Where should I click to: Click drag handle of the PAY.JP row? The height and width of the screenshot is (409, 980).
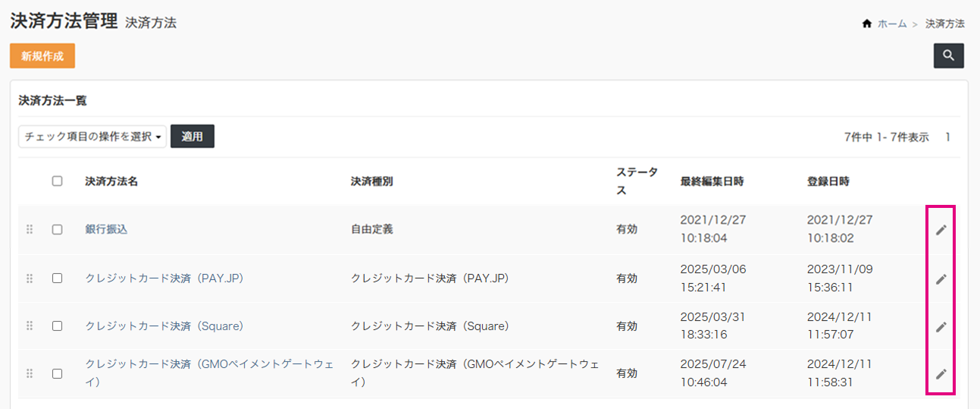[30, 278]
